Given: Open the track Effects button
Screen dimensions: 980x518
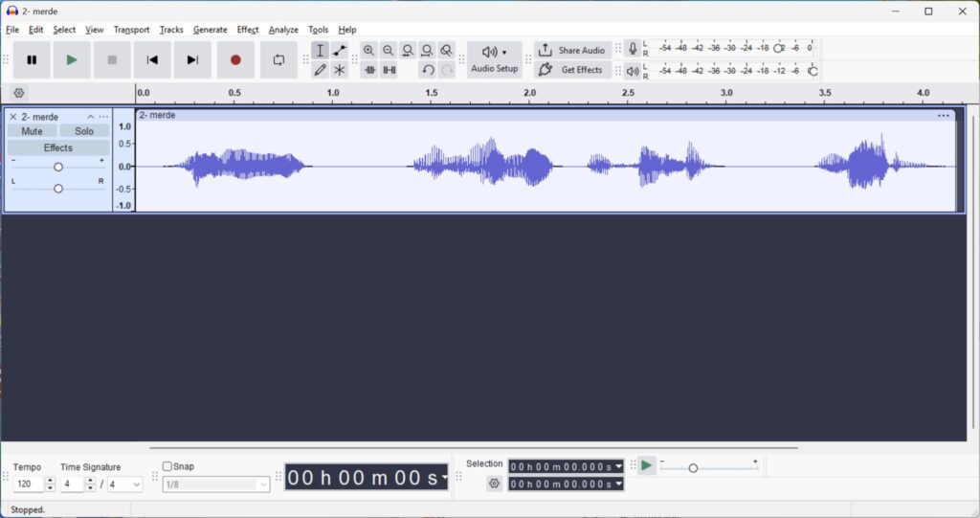Looking at the screenshot, I should (x=57, y=147).
